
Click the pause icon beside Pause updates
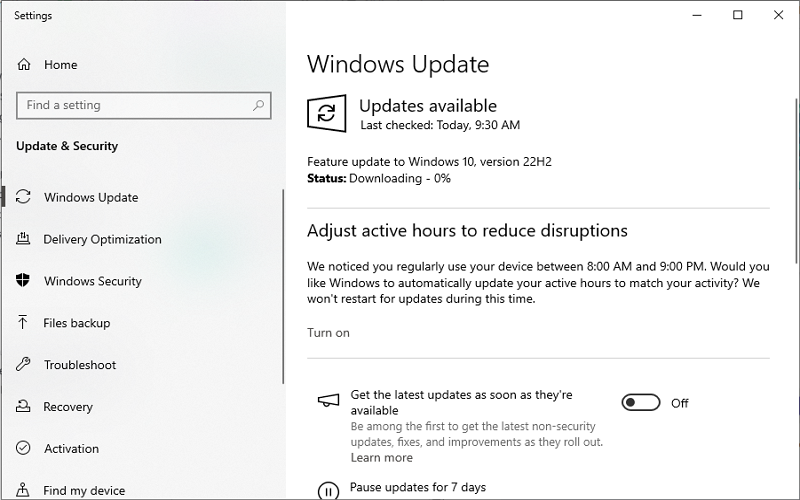(328, 490)
